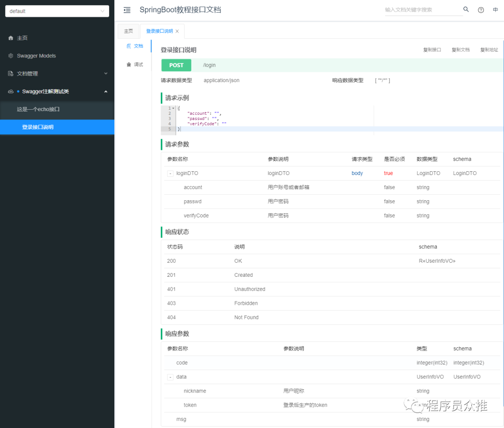Click the SpringBoot教程接口文档 title
The image size is (504, 428).
(x=180, y=10)
